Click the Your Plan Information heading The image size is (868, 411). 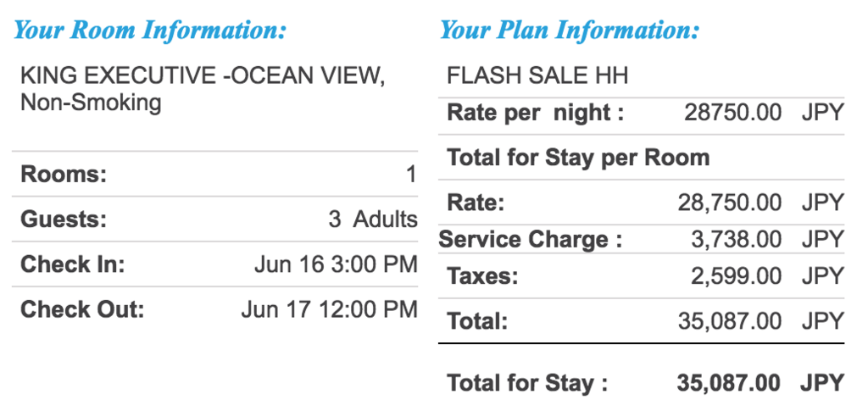tap(570, 30)
